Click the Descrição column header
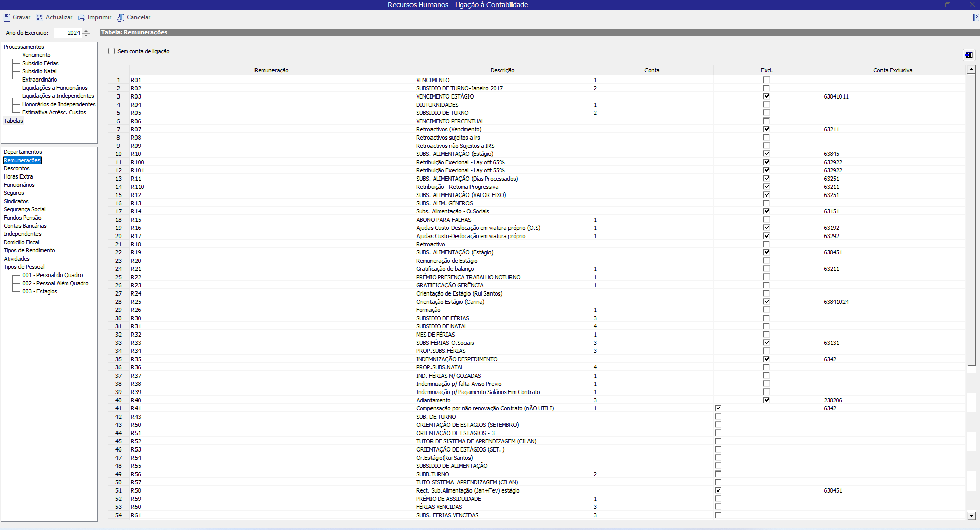 [502, 70]
